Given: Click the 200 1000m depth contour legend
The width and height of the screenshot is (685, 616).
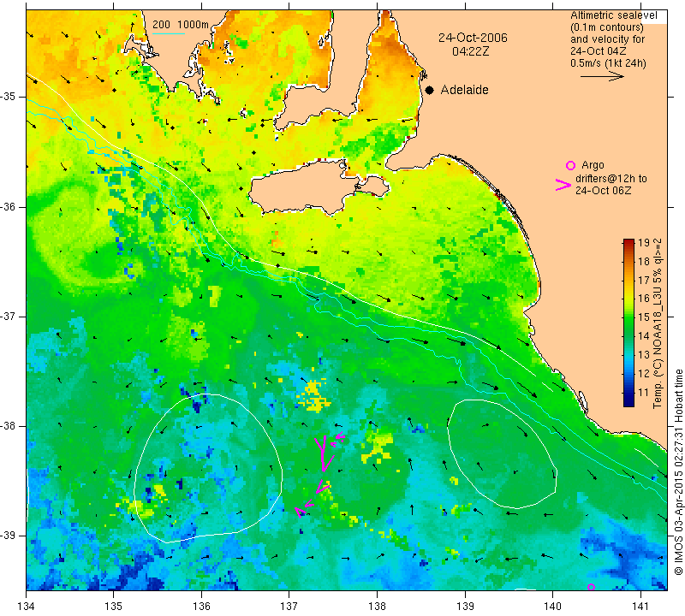Looking at the screenshot, I should click(181, 25).
